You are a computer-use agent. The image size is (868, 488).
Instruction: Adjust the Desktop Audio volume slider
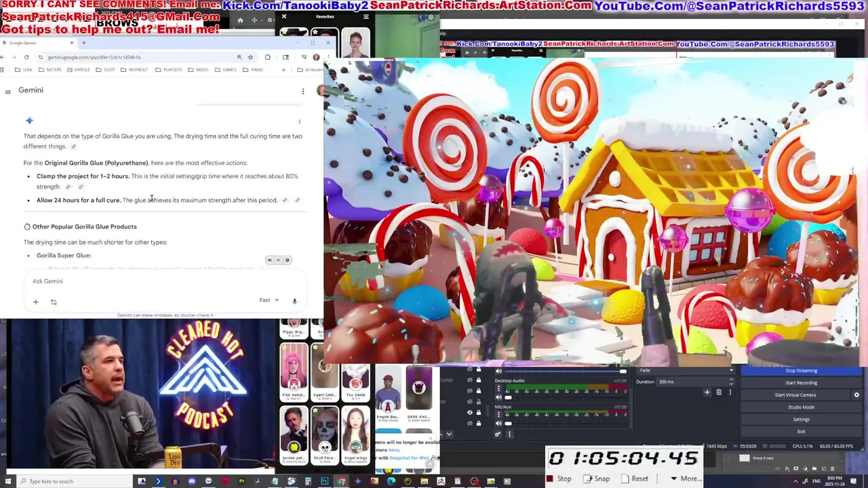[566, 398]
